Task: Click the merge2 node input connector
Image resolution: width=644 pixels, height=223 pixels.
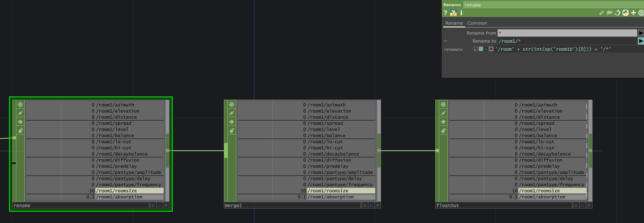Action: 226,151
